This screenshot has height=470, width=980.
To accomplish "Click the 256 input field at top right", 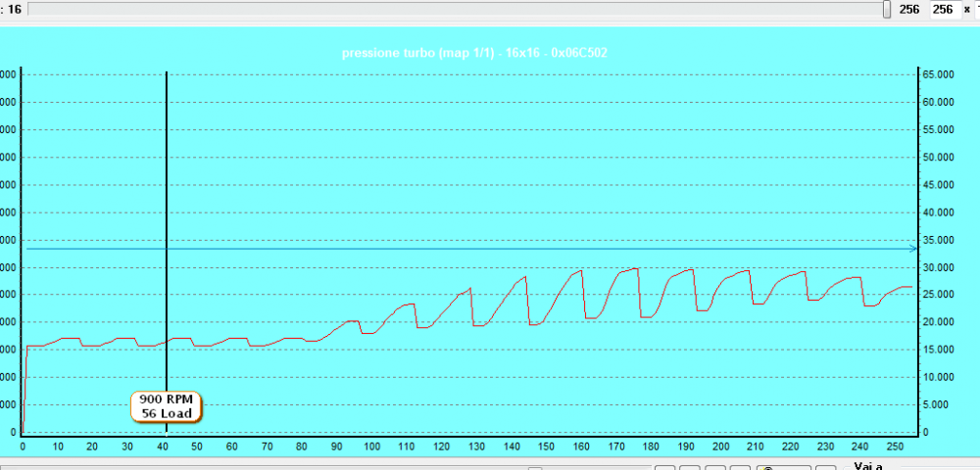I will (x=943, y=9).
